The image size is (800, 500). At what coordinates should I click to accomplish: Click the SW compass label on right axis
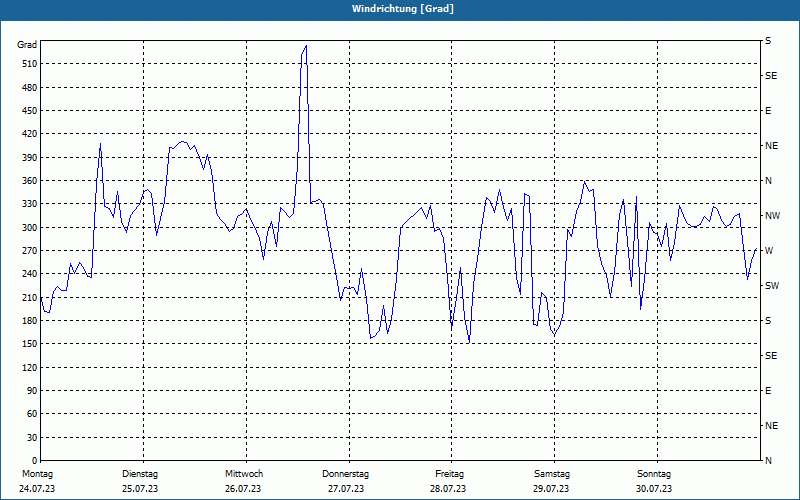click(772, 286)
